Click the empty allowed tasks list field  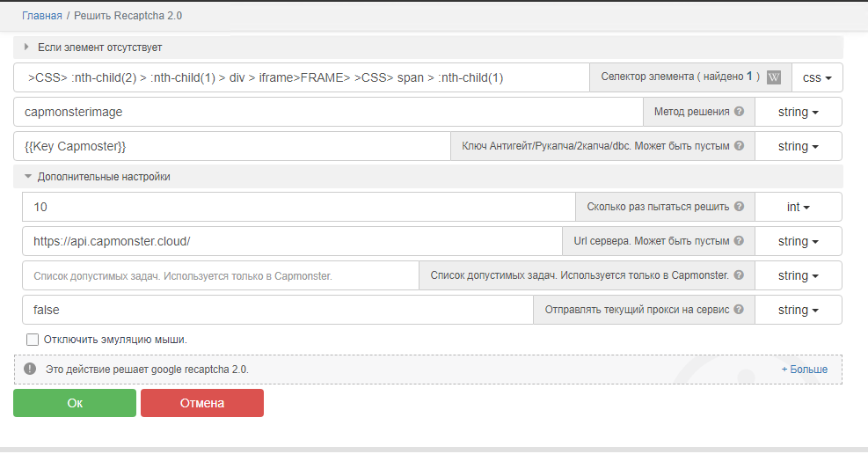point(221,275)
